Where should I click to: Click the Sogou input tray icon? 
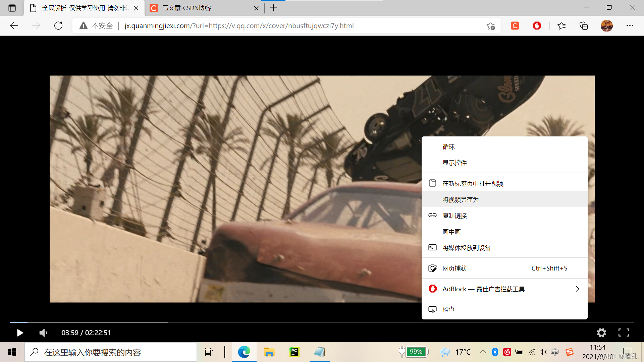click(x=570, y=352)
